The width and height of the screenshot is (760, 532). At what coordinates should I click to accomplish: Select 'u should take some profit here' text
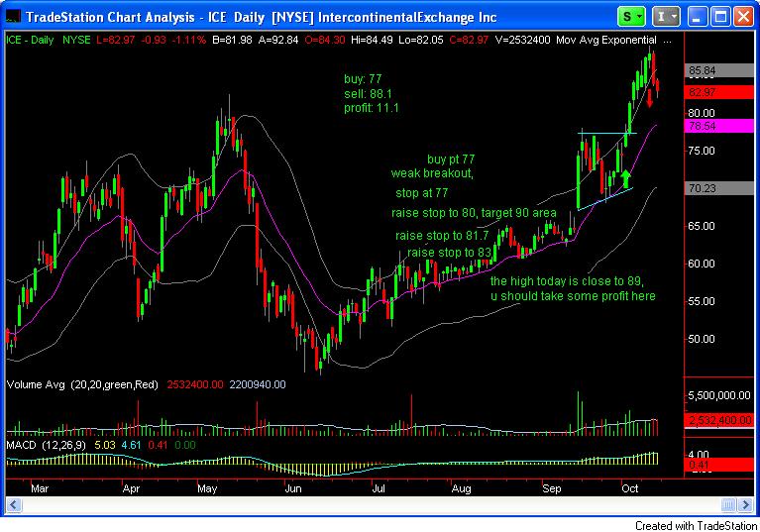click(573, 295)
